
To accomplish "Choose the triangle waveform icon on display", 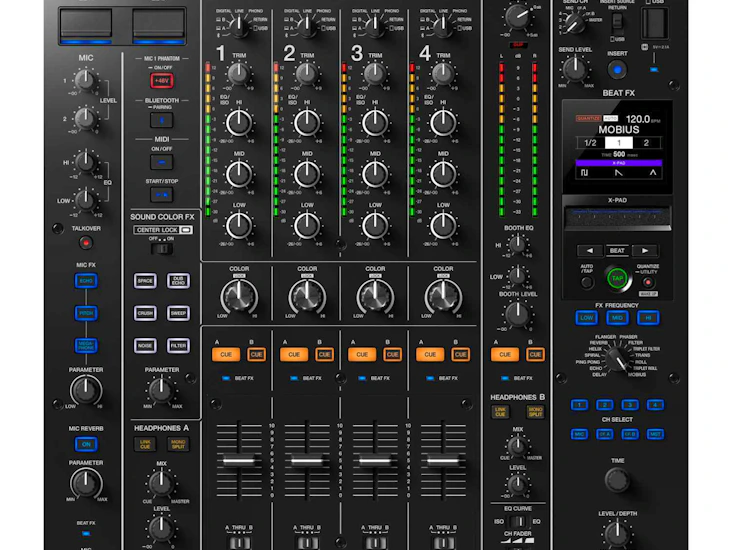I will (653, 173).
